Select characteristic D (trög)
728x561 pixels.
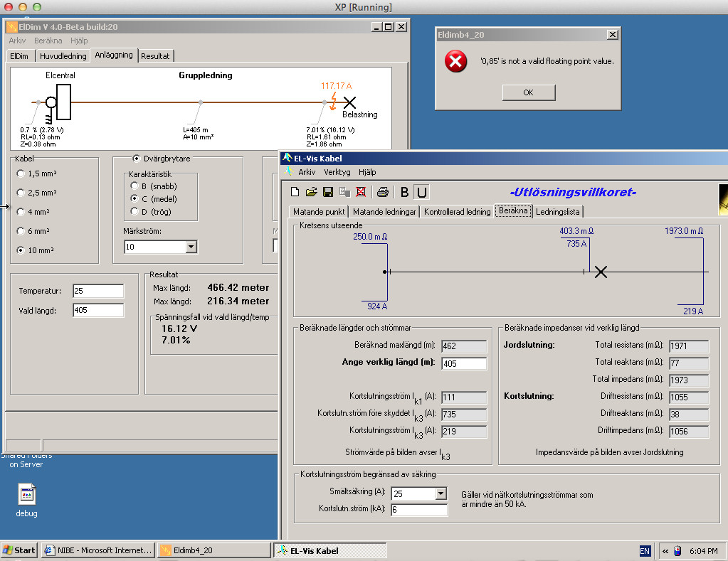134,212
